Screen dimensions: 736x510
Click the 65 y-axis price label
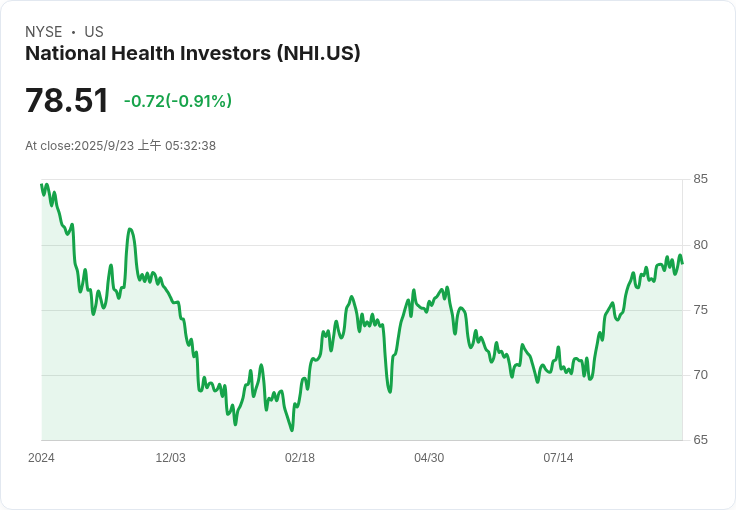click(700, 440)
